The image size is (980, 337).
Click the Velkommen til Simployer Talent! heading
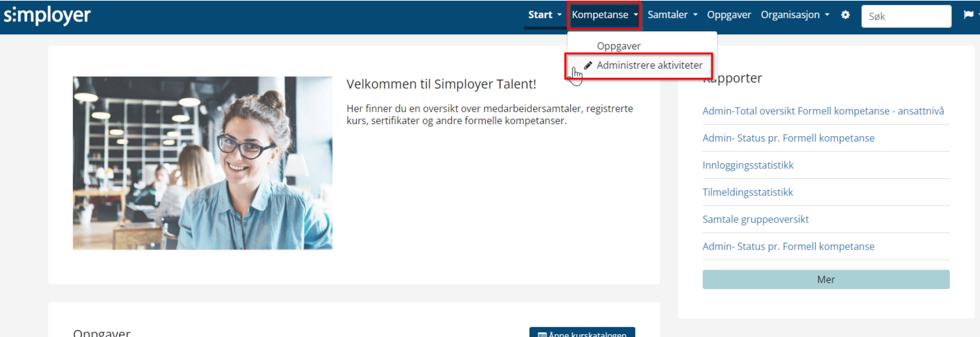pyautogui.click(x=441, y=84)
